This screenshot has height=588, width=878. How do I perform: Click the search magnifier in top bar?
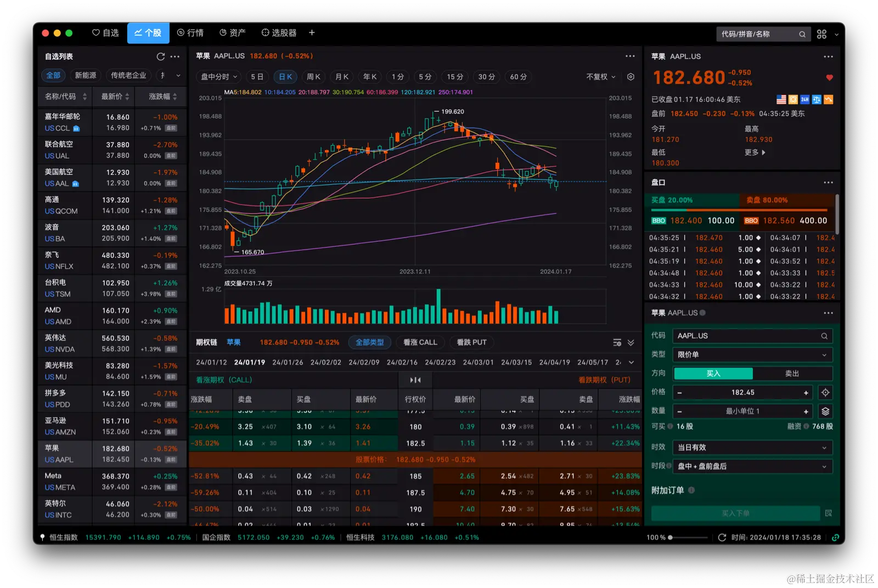tap(802, 34)
